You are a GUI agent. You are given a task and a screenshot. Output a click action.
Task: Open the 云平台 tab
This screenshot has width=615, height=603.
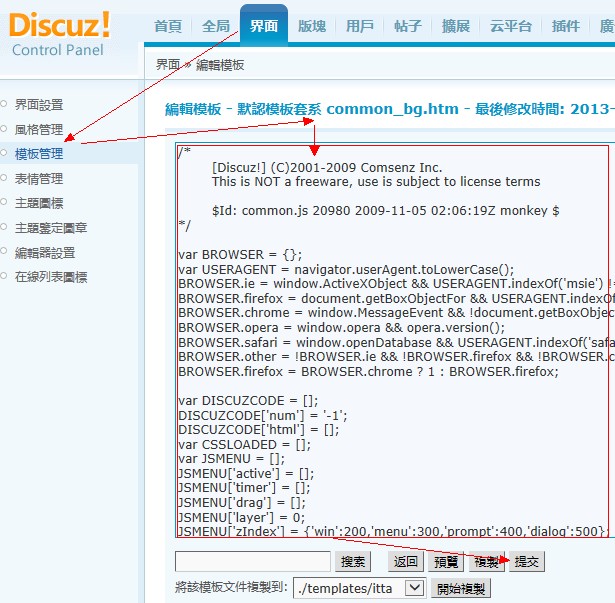point(511,26)
